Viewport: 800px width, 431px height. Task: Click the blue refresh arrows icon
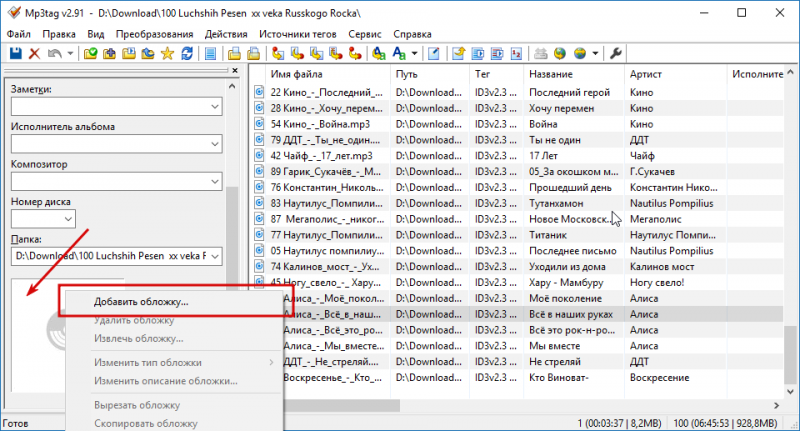(x=187, y=53)
